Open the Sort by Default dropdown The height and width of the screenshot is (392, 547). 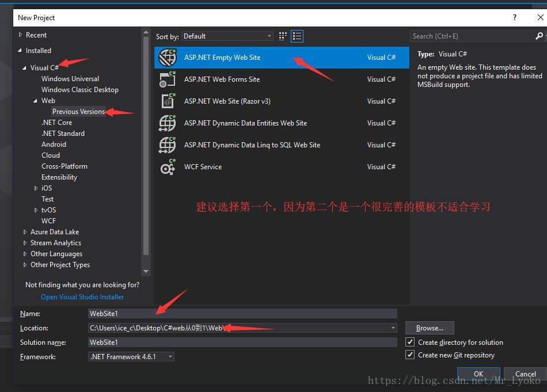(x=227, y=36)
